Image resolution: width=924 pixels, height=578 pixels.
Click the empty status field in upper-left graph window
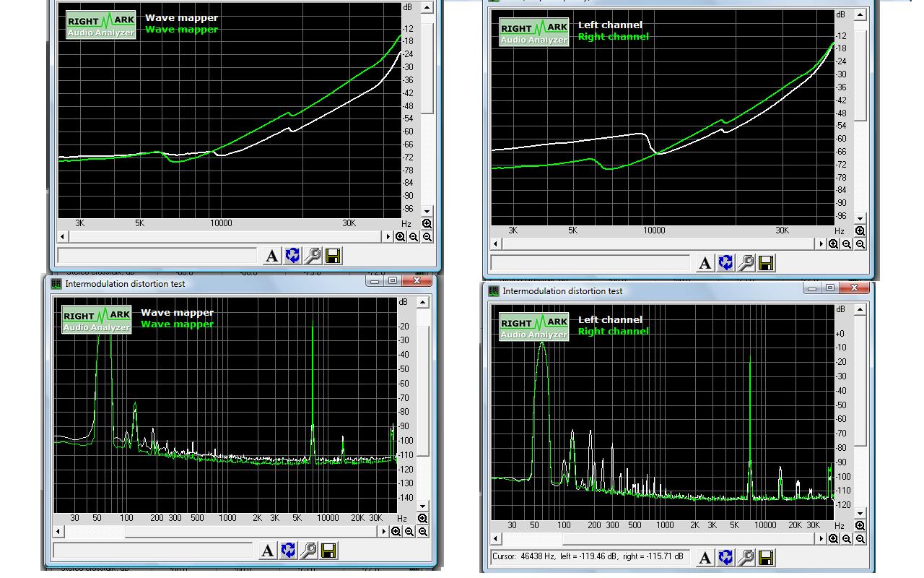coord(157,256)
